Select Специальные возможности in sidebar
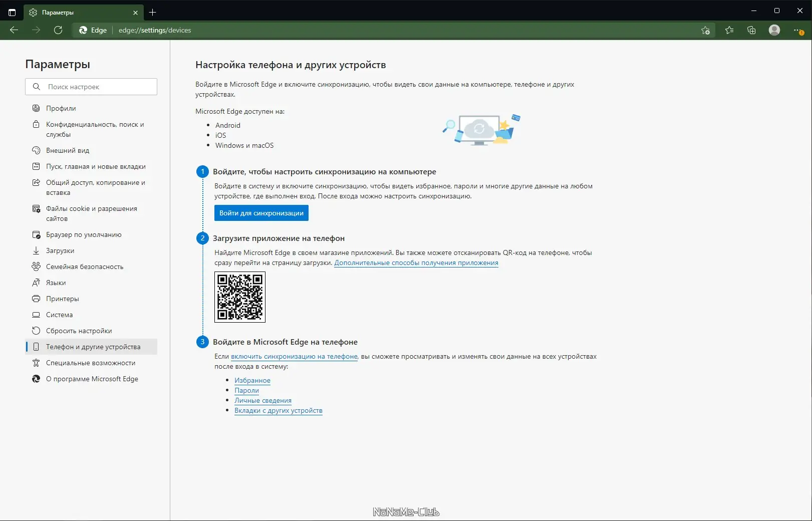This screenshot has height=521, width=812. click(91, 363)
